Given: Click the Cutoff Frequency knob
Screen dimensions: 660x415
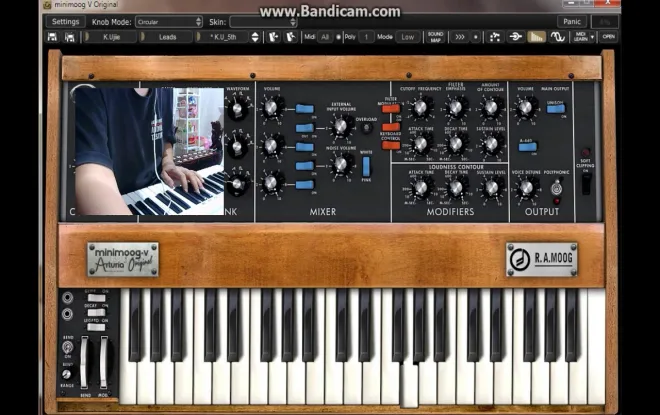Looking at the screenshot, I should pyautogui.click(x=421, y=108).
